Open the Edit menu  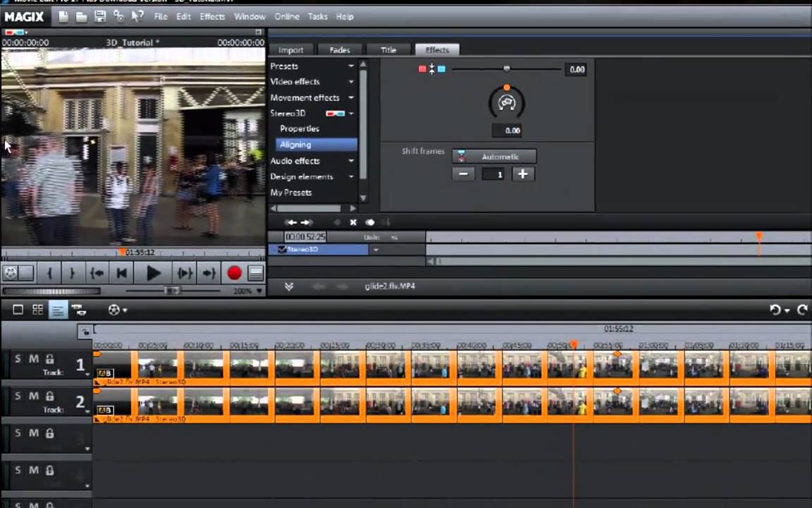(183, 17)
